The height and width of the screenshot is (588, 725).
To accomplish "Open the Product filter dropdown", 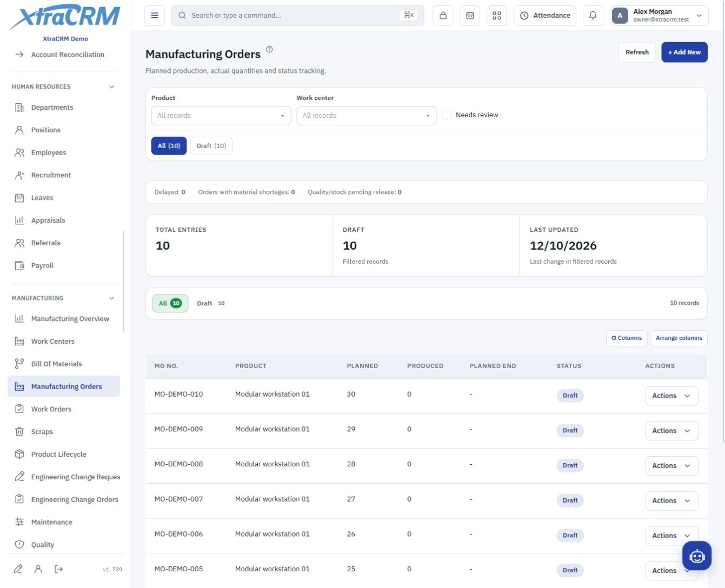I will [221, 116].
